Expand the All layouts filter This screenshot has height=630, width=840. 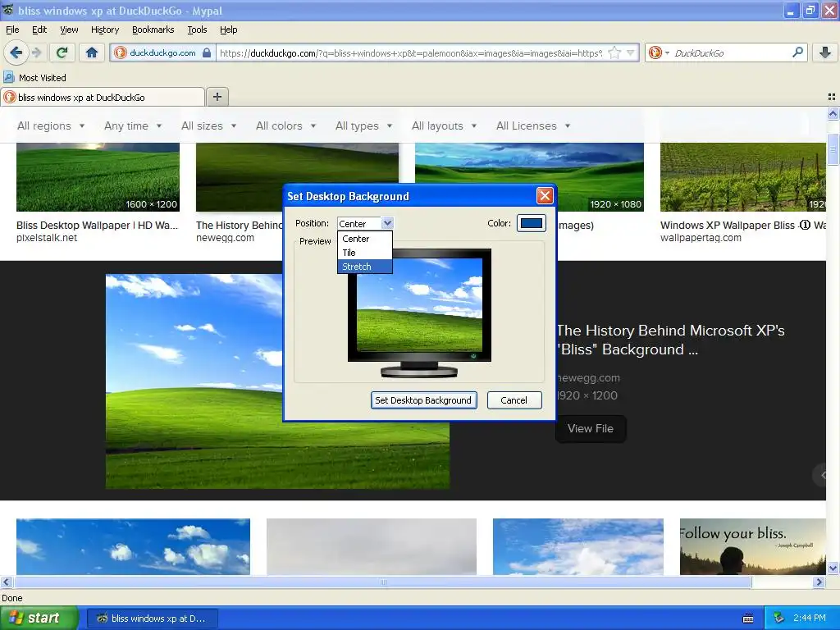(444, 126)
